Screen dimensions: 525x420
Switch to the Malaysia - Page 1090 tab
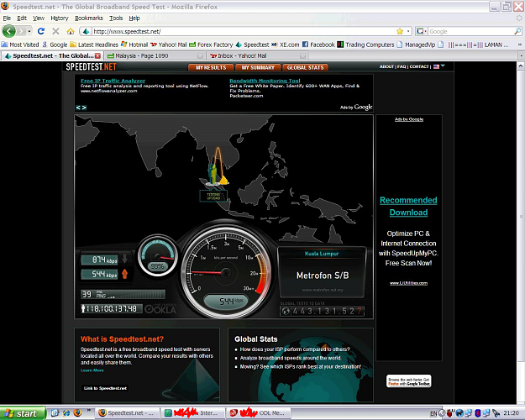pyautogui.click(x=154, y=55)
